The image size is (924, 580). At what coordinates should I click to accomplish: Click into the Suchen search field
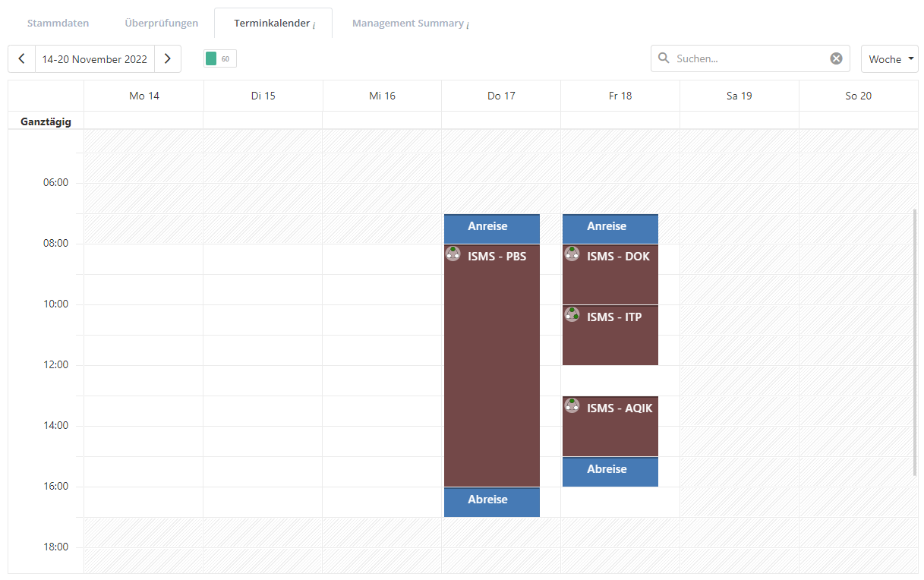click(x=748, y=58)
